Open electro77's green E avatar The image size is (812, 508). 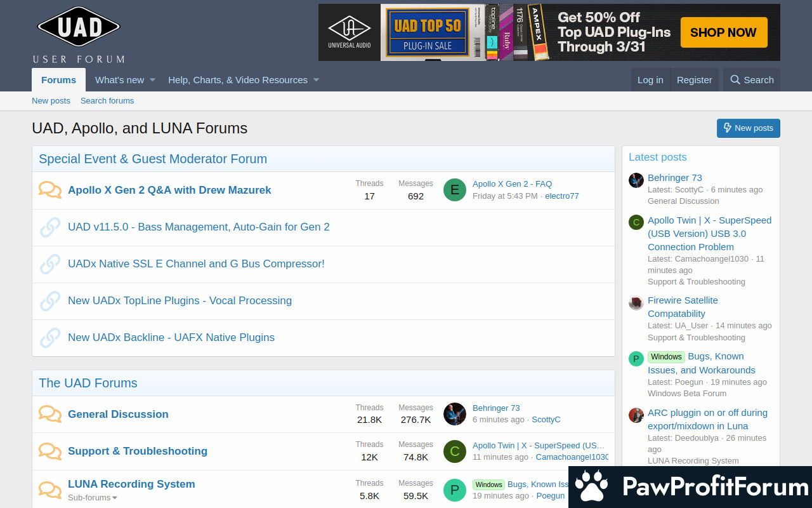pyautogui.click(x=455, y=190)
